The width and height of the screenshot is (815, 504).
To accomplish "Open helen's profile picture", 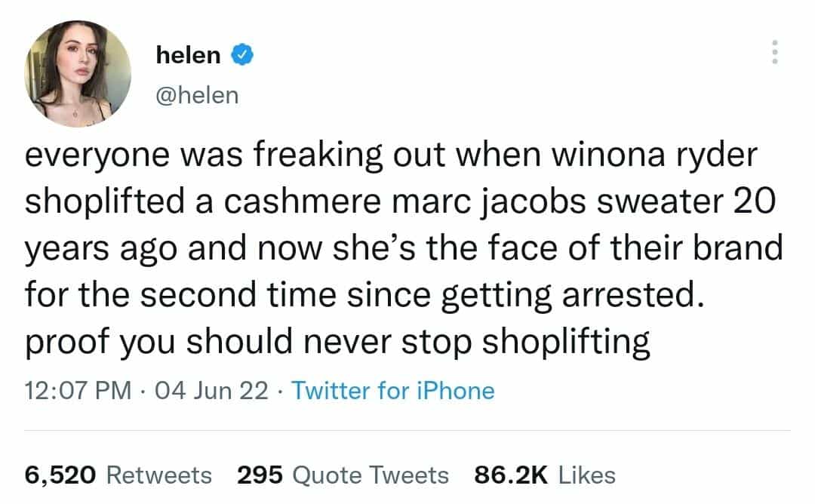I will point(78,73).
